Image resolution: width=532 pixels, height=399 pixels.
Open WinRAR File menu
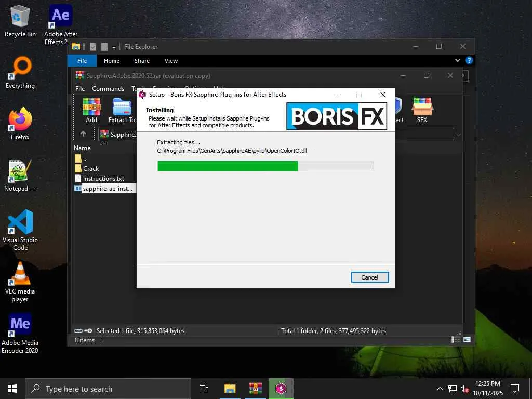(x=80, y=88)
